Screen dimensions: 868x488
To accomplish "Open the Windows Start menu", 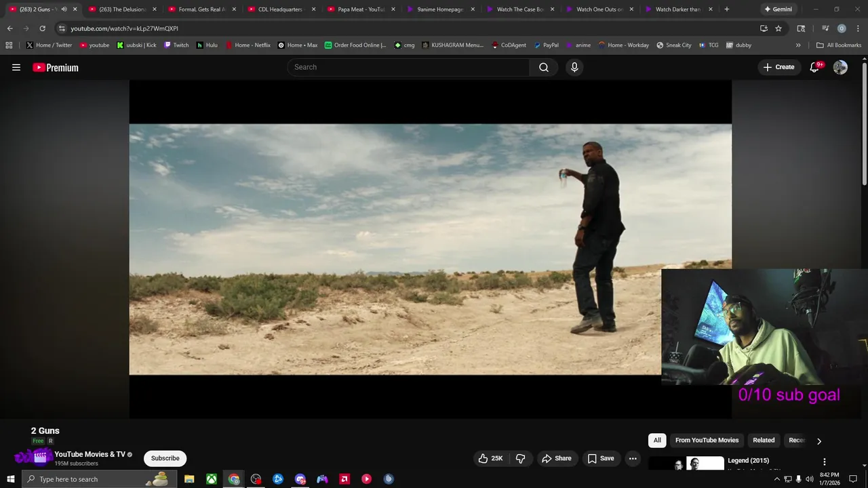I will [10, 479].
